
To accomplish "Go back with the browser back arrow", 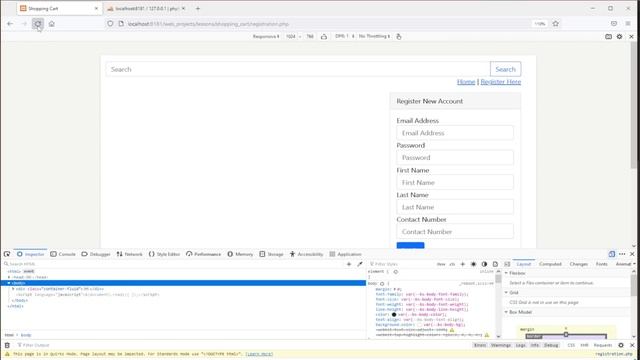I will click(x=10, y=24).
